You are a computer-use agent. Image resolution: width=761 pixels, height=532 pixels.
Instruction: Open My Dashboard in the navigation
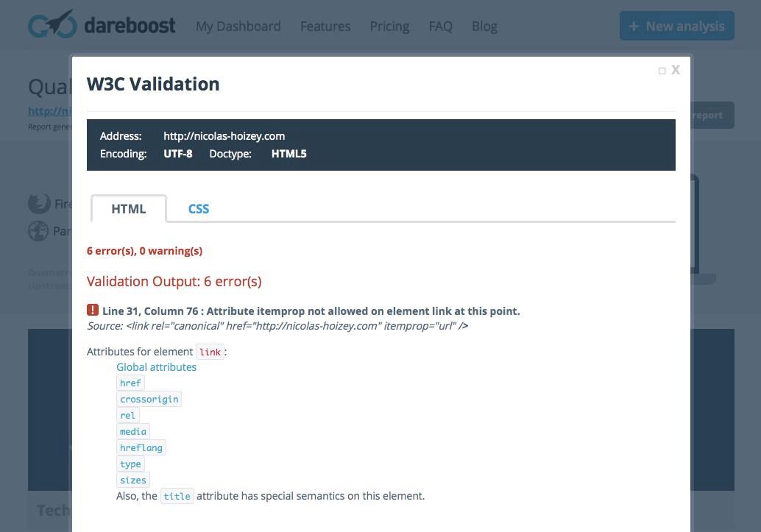click(x=238, y=26)
